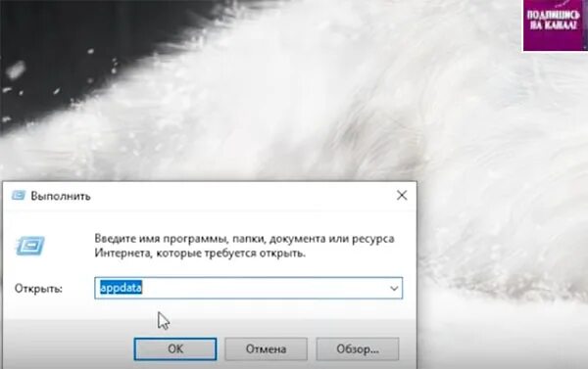Click the Выполнить title text

point(61,196)
